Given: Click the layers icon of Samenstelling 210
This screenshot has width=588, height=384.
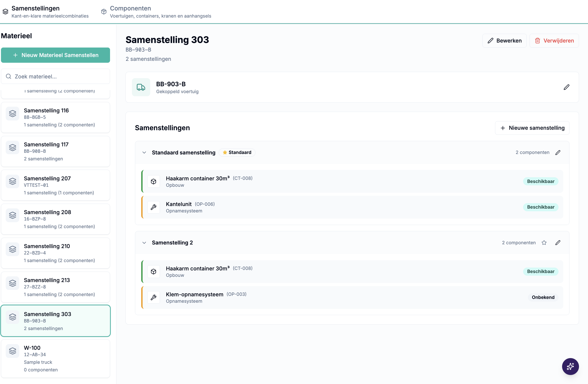Looking at the screenshot, I should point(13,250).
